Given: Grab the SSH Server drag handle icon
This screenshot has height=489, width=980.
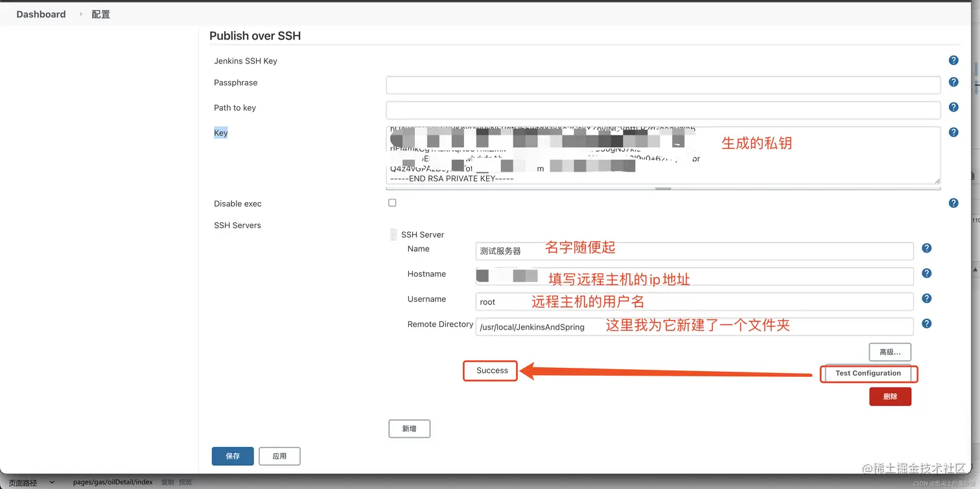Looking at the screenshot, I should pos(393,234).
